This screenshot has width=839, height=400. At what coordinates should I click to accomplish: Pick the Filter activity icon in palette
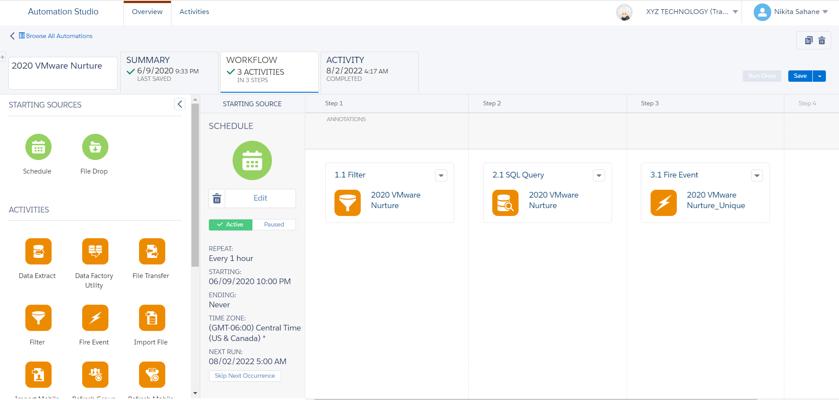[38, 318]
